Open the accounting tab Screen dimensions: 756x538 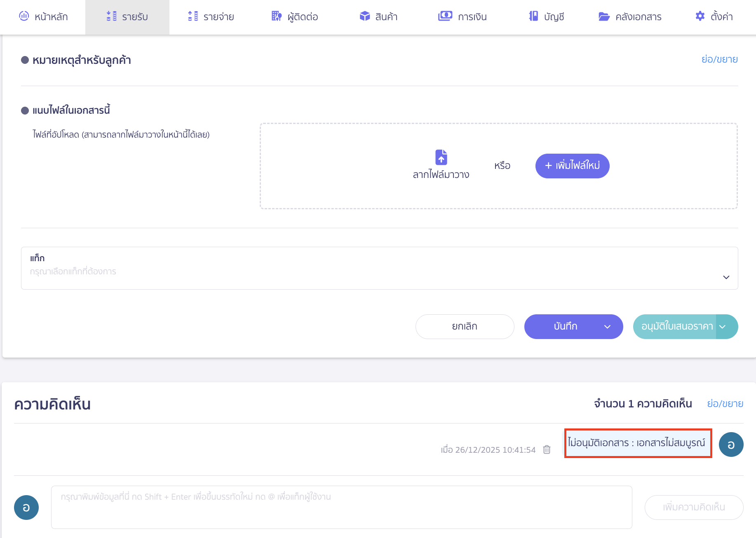547,17
